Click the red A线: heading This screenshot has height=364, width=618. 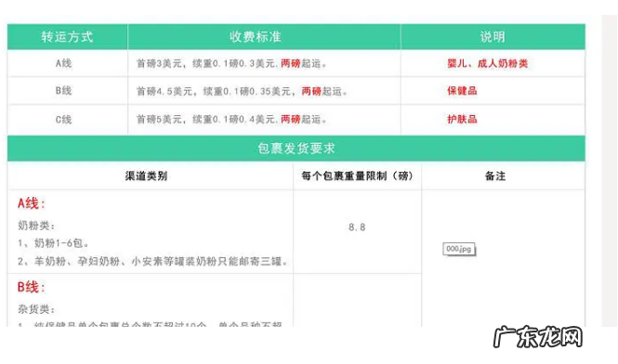click(x=32, y=203)
